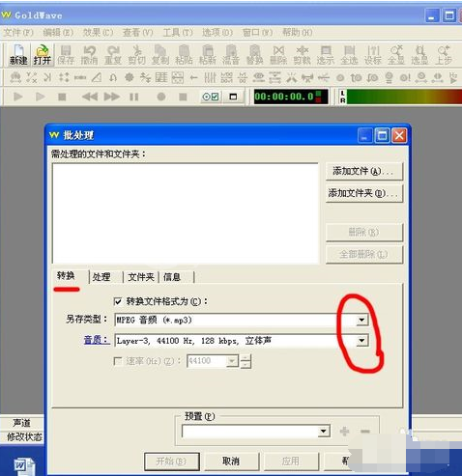Open the 工具 (T) menu
Viewport: 462px width, 476px height.
coord(178,33)
